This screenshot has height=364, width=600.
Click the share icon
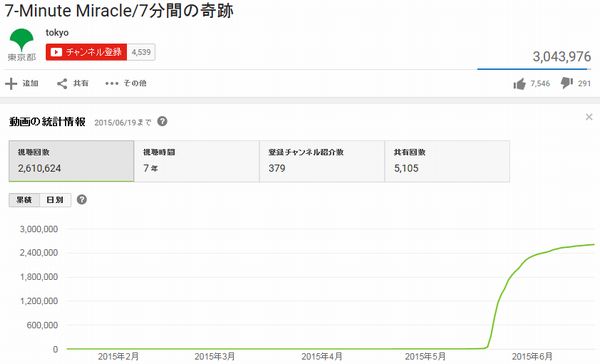[62, 83]
